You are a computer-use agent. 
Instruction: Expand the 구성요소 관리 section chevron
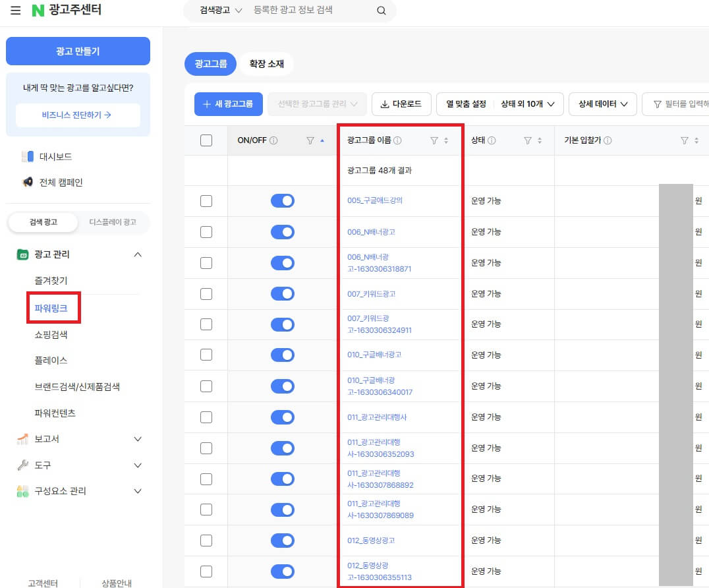tap(138, 491)
